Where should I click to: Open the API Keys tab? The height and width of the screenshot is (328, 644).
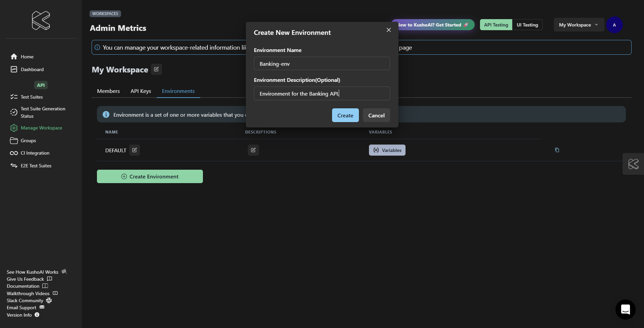pos(141,91)
